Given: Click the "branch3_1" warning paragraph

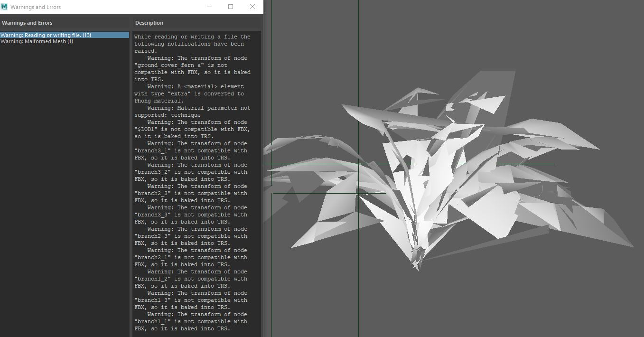Looking at the screenshot, I should (190, 150).
